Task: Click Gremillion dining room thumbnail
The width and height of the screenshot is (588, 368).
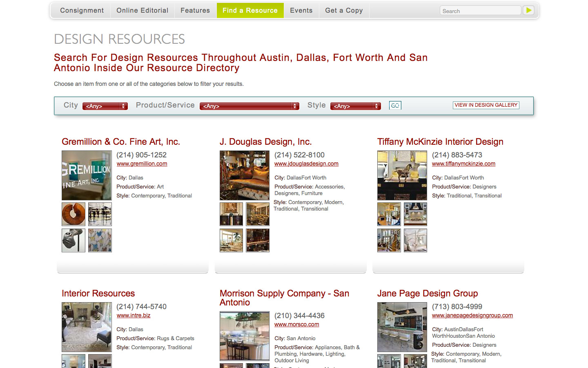Action: coord(100,214)
